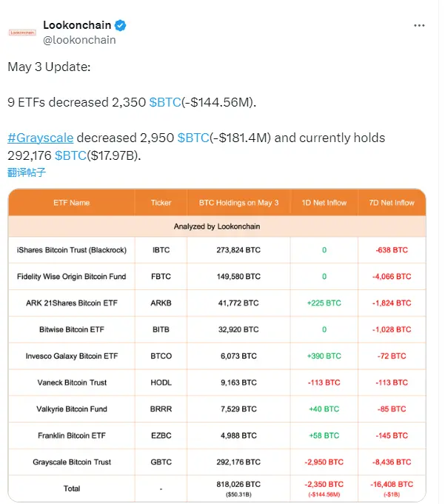The image size is (445, 504).
Task: Click the Lookonchain profile avatar
Action: point(22,33)
